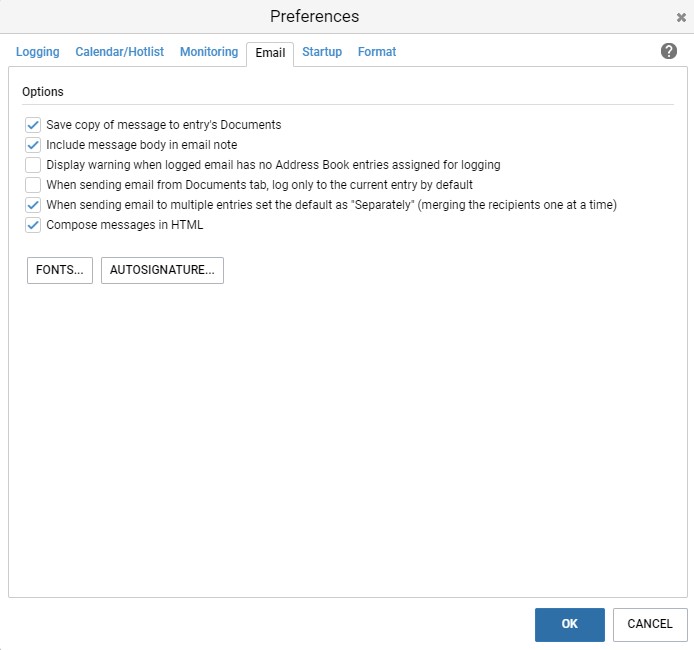Screen dimensions: 694x650
Task: Open the AUTOSIGNATURE... settings
Action: click(162, 270)
